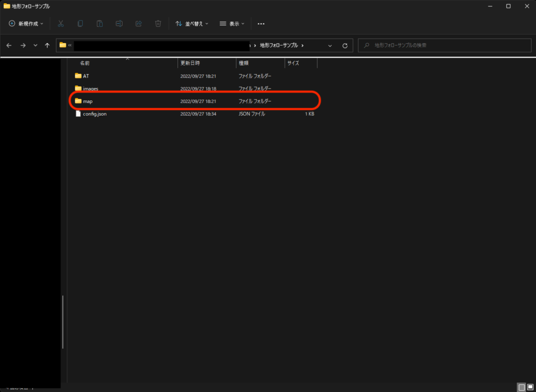Switch to large thumbnails view icon
The height and width of the screenshot is (392, 536).
click(530, 387)
